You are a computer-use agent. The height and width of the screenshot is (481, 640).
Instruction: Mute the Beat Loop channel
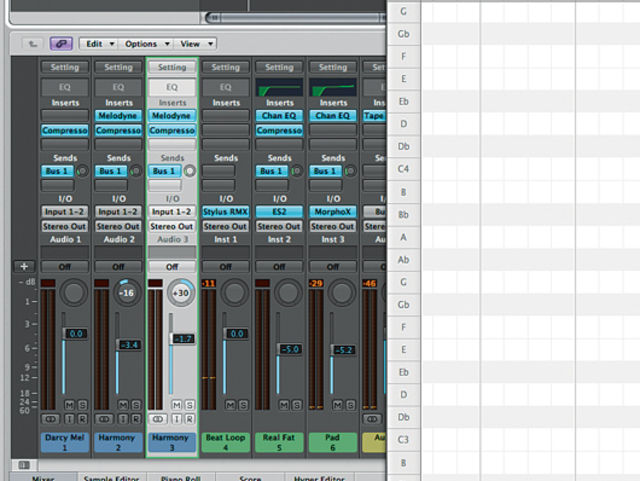[230, 405]
